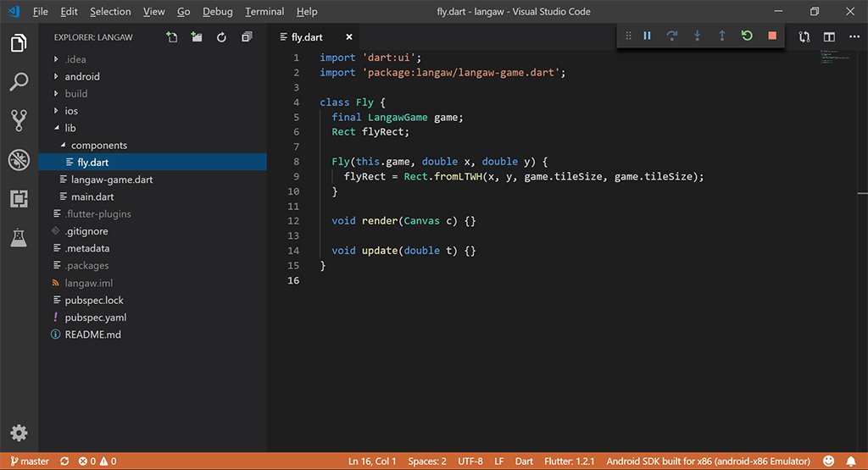Image resolution: width=868 pixels, height=470 pixels.
Task: Open the Source Control view
Action: pos(19,120)
